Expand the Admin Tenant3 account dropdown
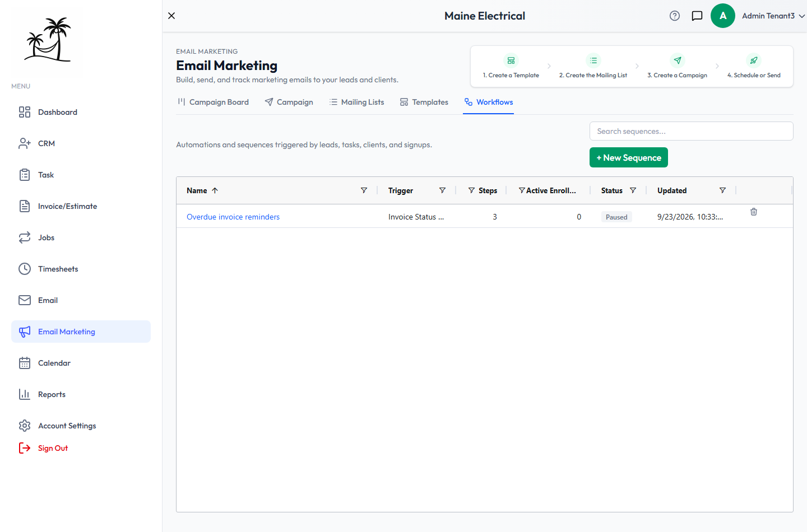 (773, 16)
